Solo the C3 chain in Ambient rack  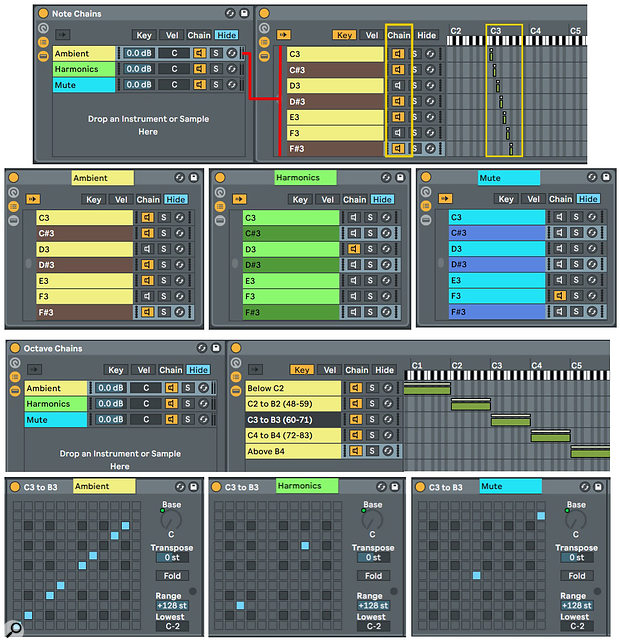coord(163,217)
